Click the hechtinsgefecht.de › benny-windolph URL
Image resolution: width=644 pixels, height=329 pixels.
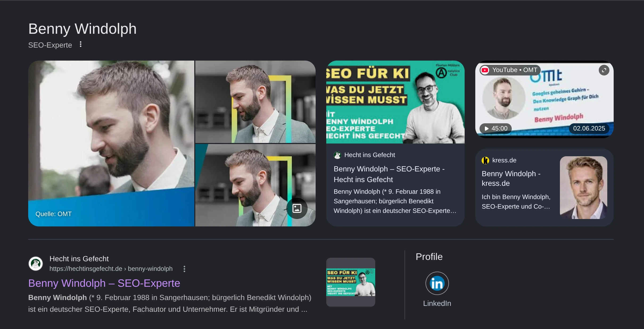[x=111, y=269]
